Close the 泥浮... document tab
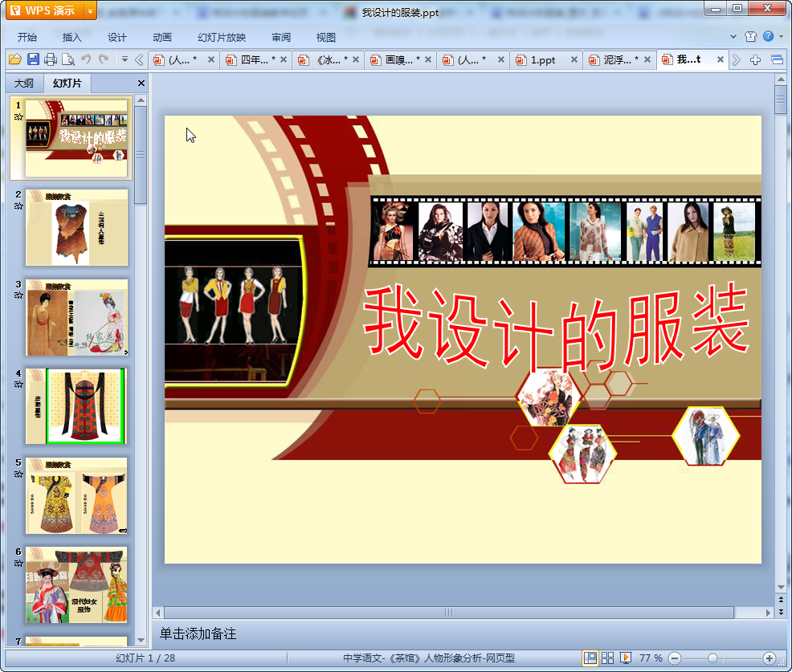 (647, 59)
